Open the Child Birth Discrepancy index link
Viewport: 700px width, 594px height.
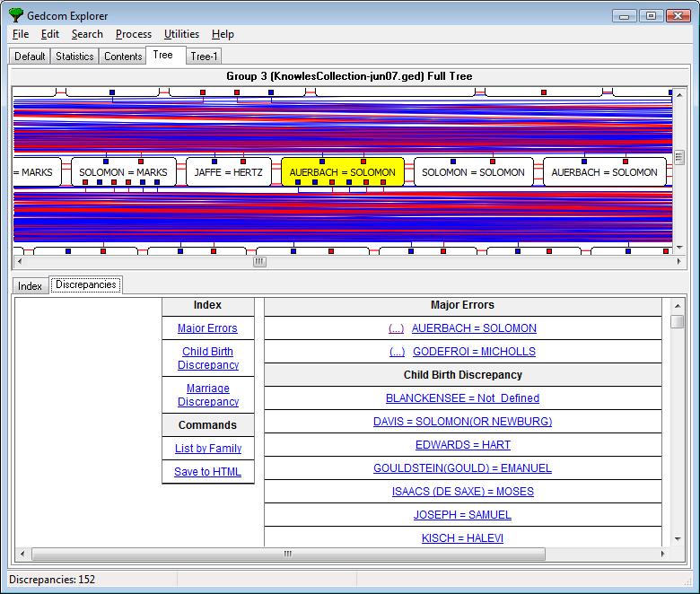(x=208, y=358)
